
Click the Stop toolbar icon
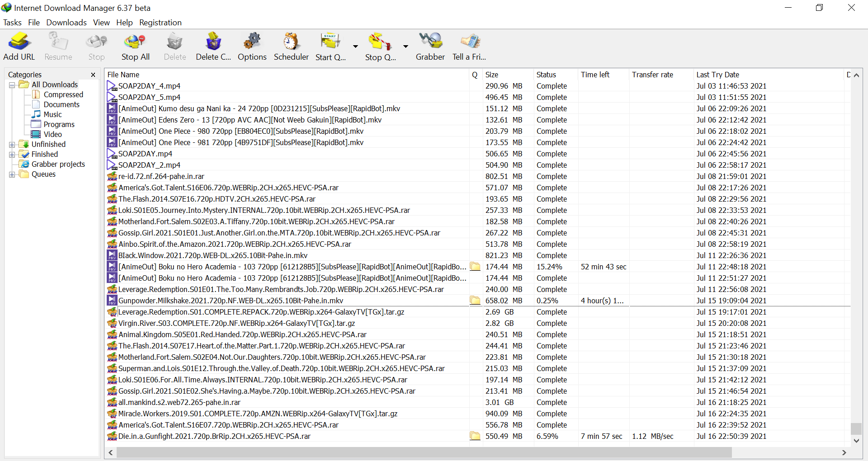(96, 46)
